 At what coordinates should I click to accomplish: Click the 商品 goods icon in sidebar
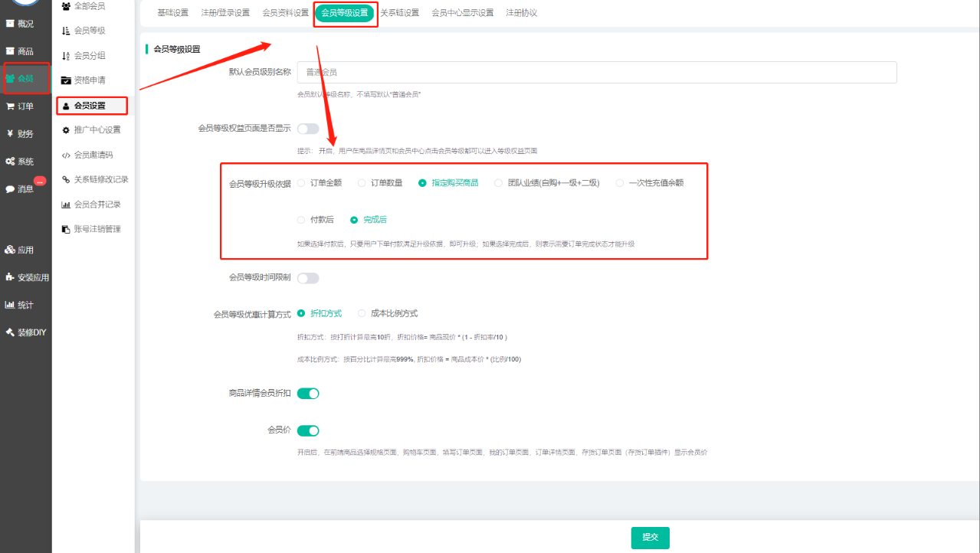[x=10, y=51]
